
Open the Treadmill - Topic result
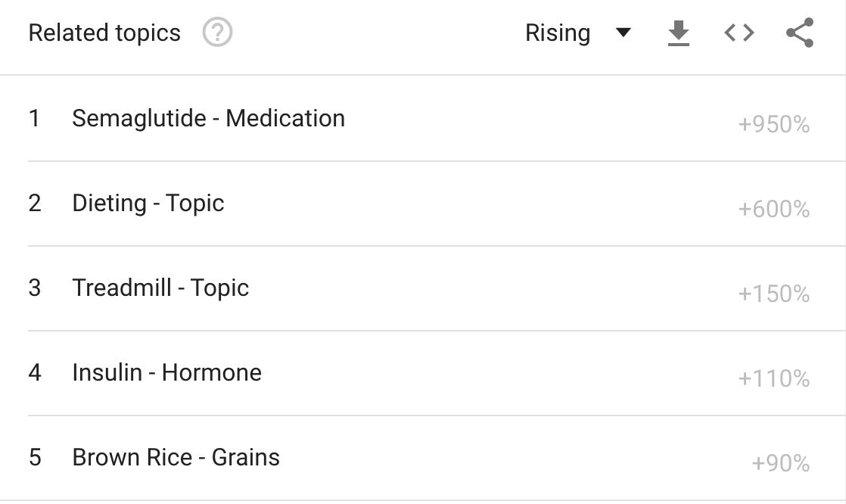(x=160, y=288)
